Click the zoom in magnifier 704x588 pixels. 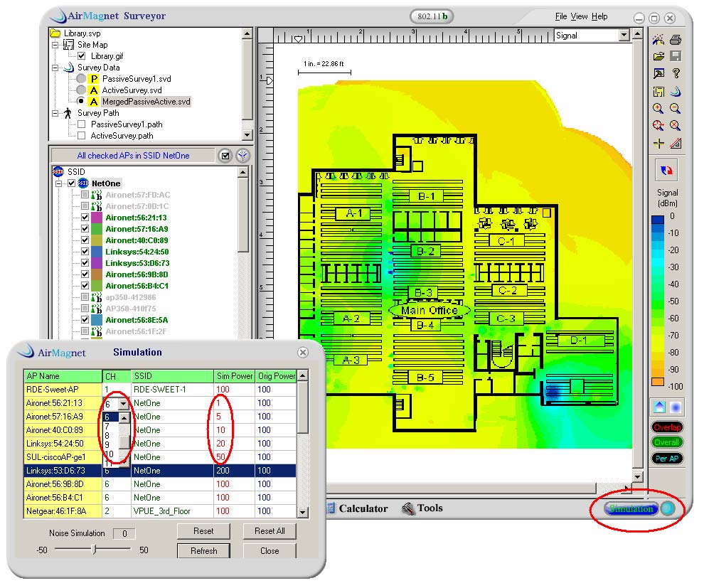[x=658, y=109]
